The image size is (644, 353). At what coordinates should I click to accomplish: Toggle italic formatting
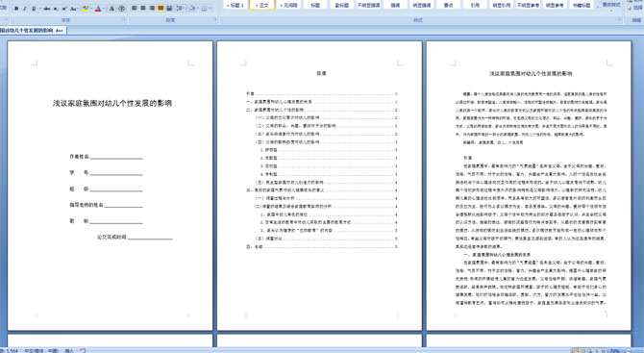click(25, 9)
